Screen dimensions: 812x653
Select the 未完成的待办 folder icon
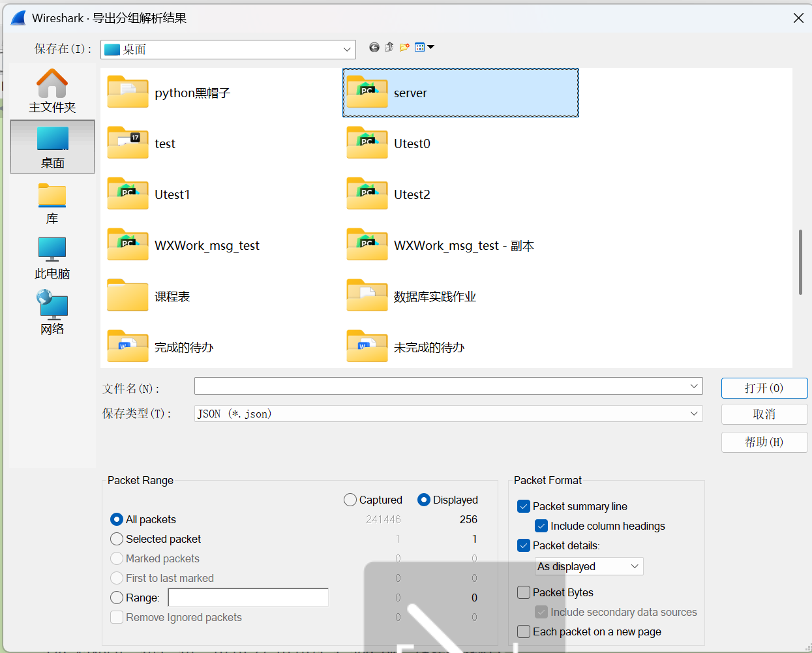pos(367,346)
